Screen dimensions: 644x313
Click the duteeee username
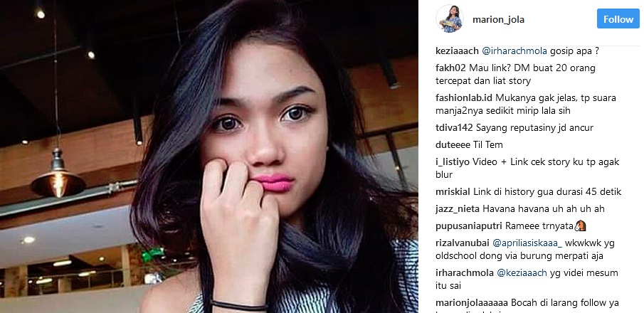tap(451, 144)
